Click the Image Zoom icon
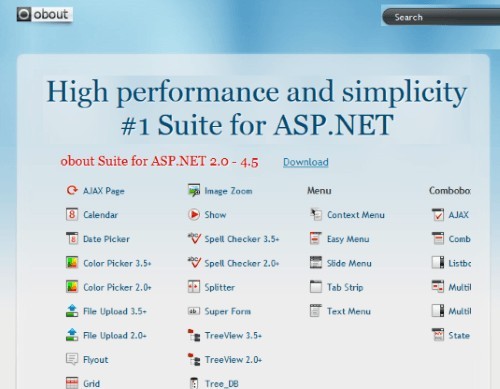Screen dimensions: 500x389 pos(194,190)
